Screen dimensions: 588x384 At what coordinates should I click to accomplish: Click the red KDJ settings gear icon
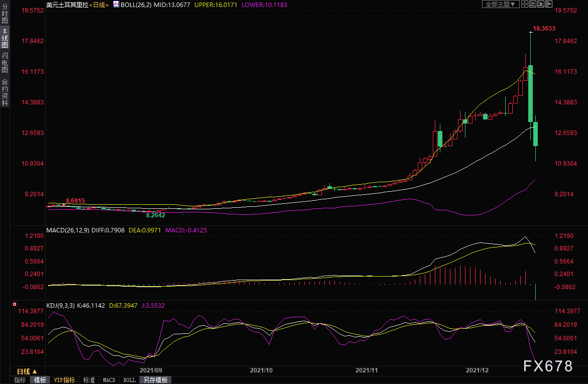(x=14, y=304)
